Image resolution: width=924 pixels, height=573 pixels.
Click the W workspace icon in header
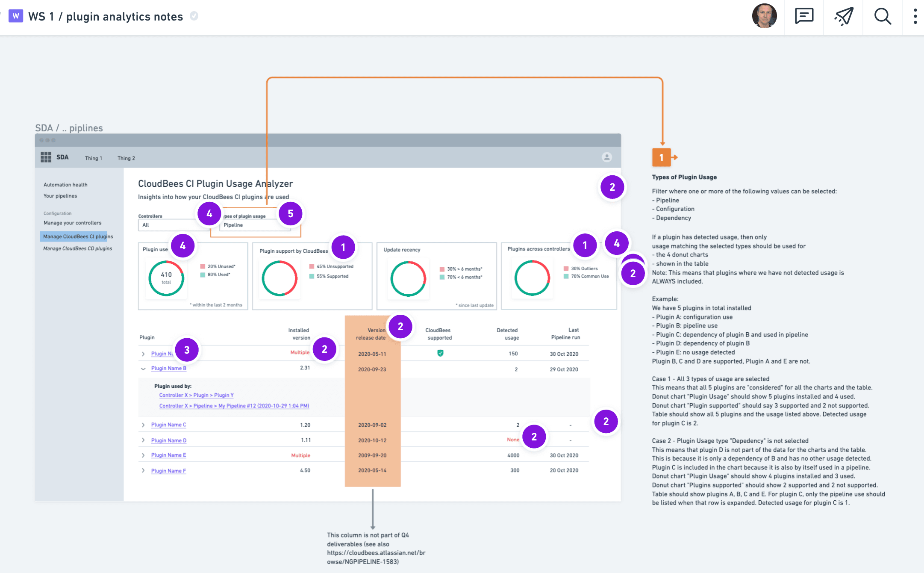(x=16, y=16)
